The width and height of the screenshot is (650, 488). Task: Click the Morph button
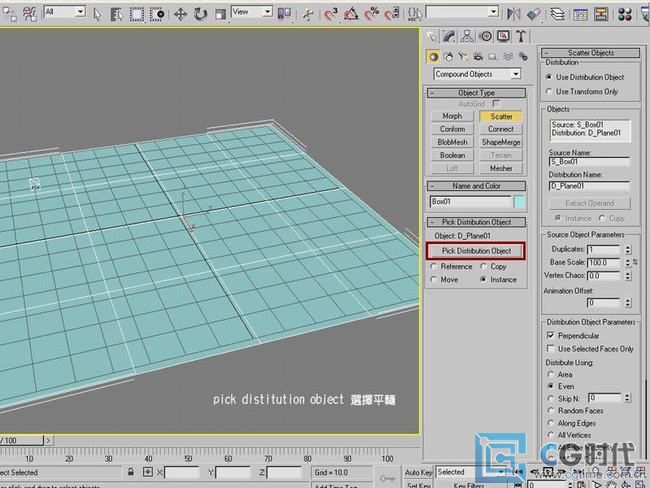pos(452,116)
